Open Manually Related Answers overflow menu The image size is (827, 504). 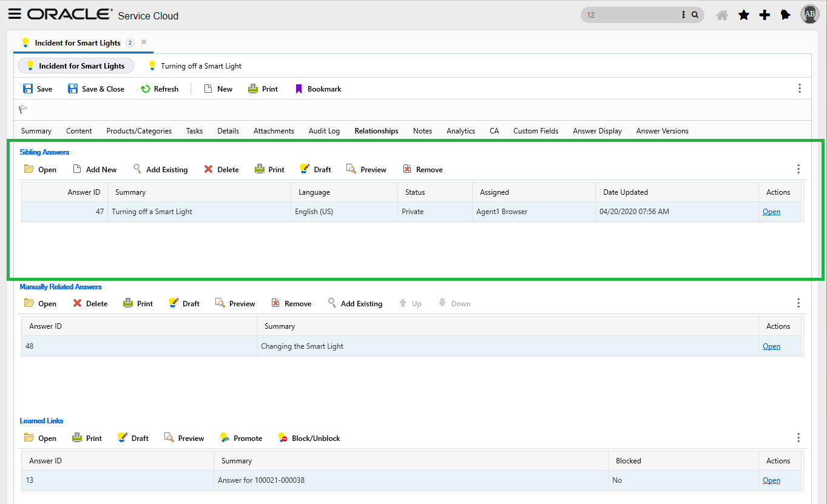tap(798, 303)
